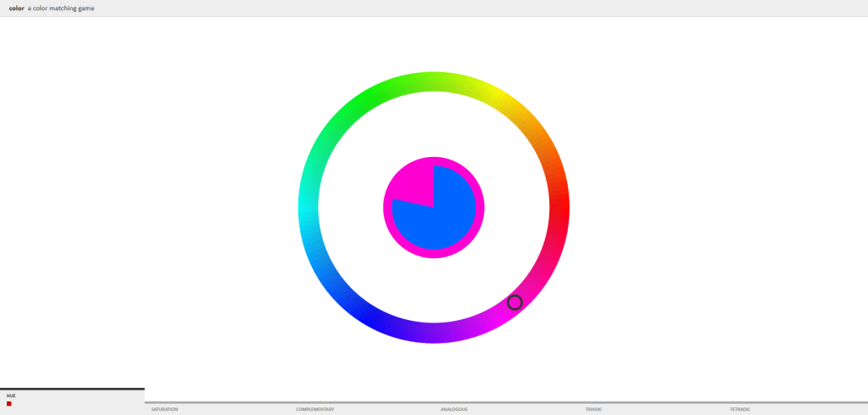Click the magenta outer ring of the center circle
This screenshot has height=415, width=868.
tap(434, 253)
